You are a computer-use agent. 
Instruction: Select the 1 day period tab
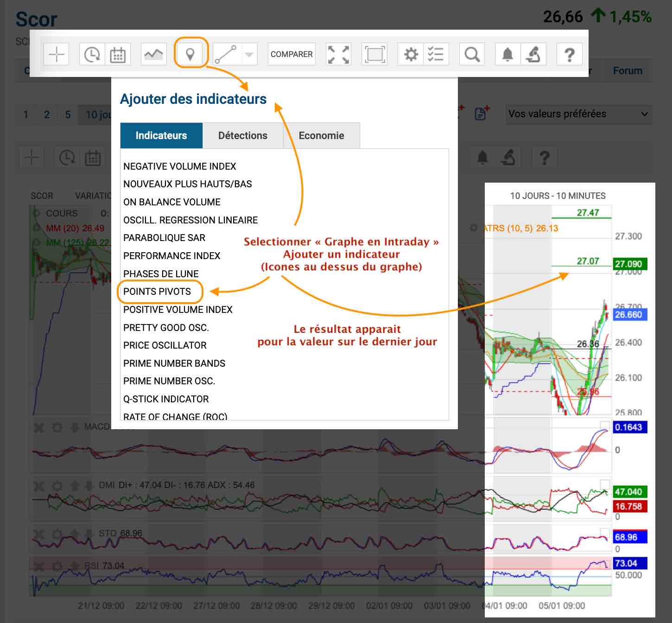click(x=26, y=114)
